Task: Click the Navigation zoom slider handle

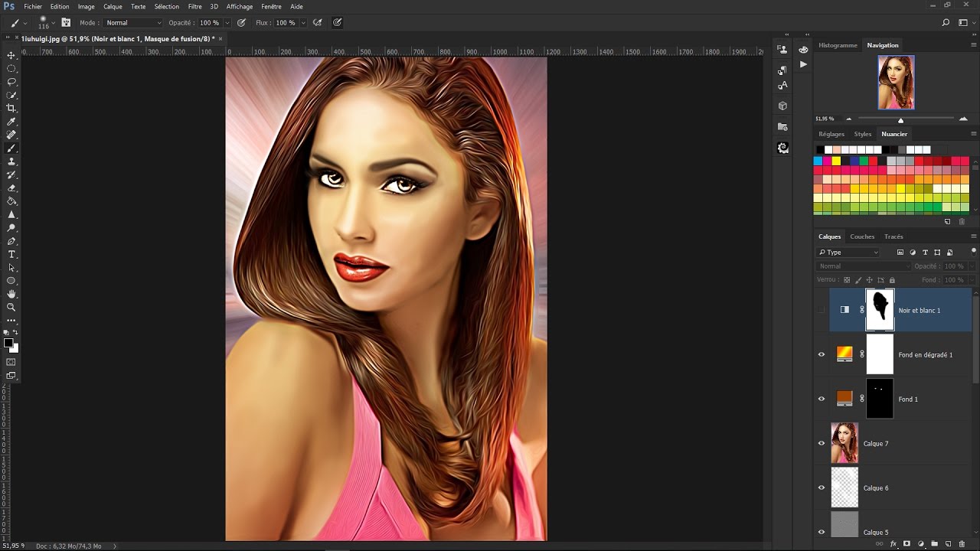Action: 900,120
